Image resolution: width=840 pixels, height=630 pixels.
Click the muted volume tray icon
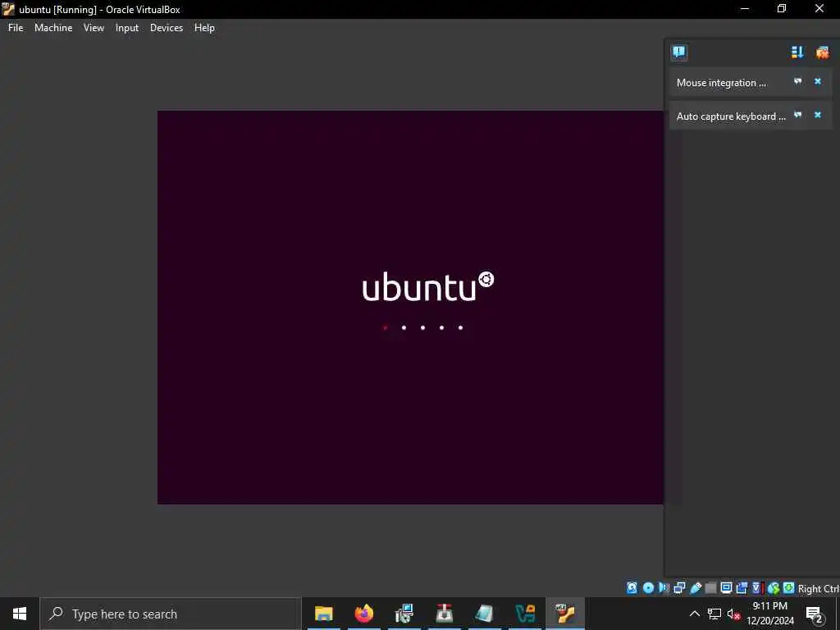(733, 614)
